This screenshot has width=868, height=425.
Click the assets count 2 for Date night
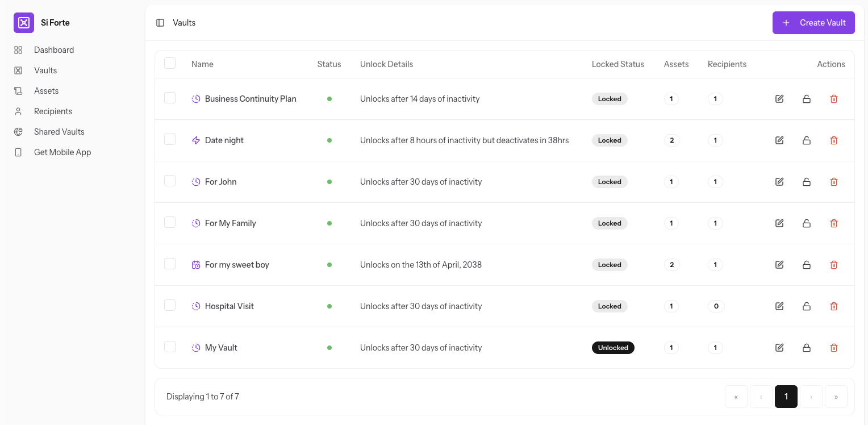pyautogui.click(x=671, y=140)
